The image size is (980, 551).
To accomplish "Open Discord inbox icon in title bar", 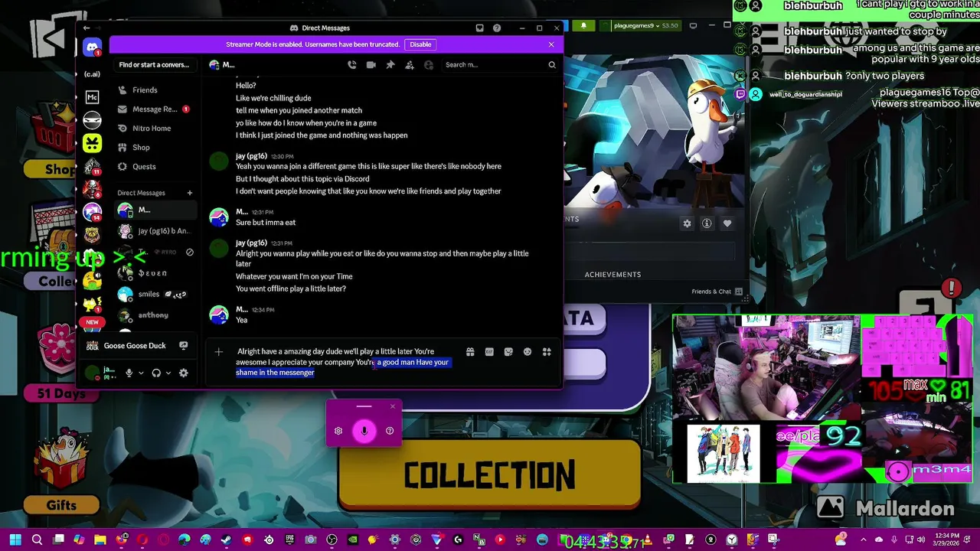I will pos(479,28).
